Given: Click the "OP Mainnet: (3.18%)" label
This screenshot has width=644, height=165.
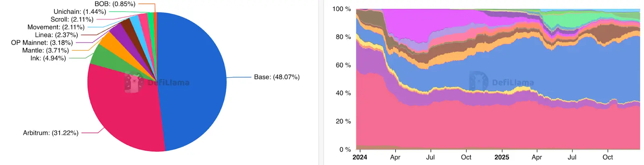Looking at the screenshot, I should 42,43.
